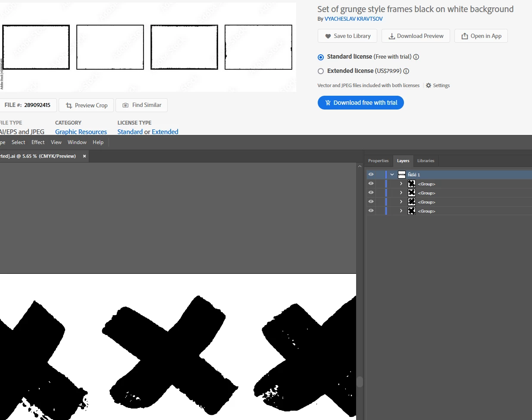The image size is (532, 420).
Task: Open the Help menu
Action: point(98,142)
